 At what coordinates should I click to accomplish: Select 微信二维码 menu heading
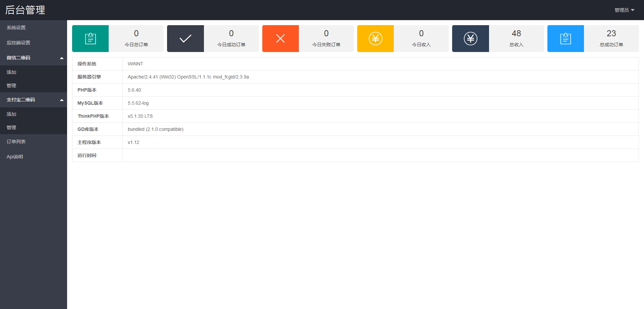[18, 58]
